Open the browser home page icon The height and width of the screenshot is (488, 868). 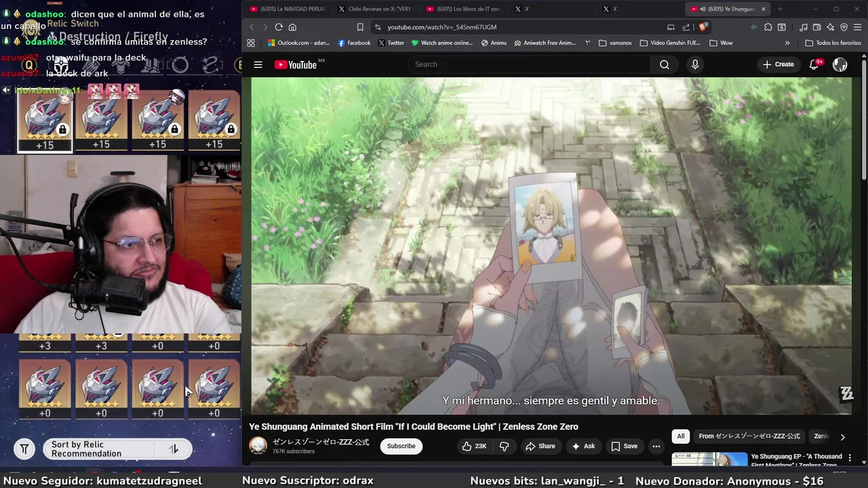292,27
